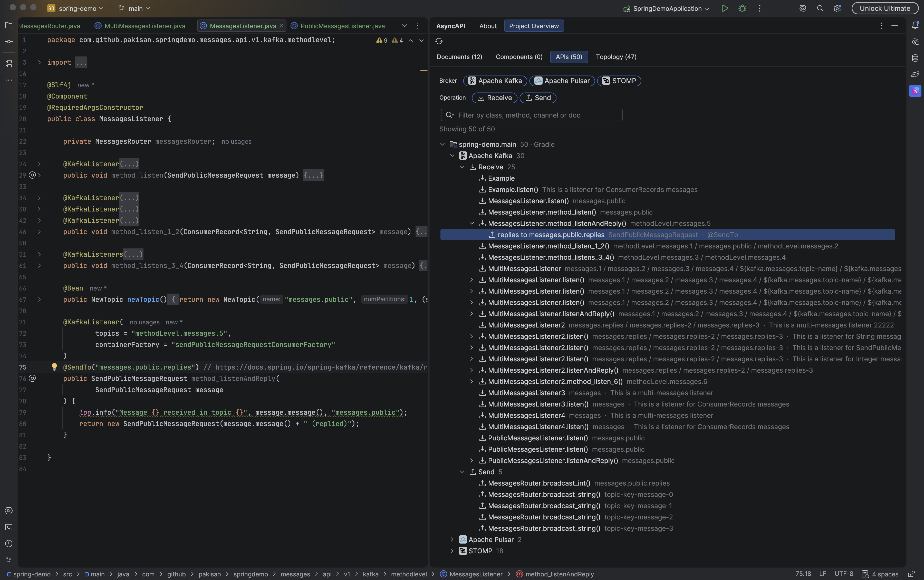Open the spring-kafka docs link on line 75
Viewport: 924px width, 580px height.
coord(321,367)
